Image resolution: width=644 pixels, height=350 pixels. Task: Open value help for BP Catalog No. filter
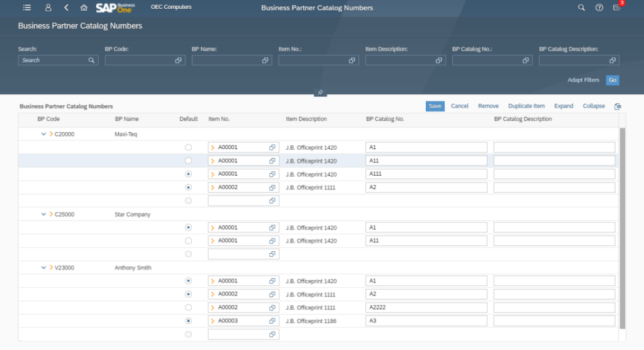[526, 60]
